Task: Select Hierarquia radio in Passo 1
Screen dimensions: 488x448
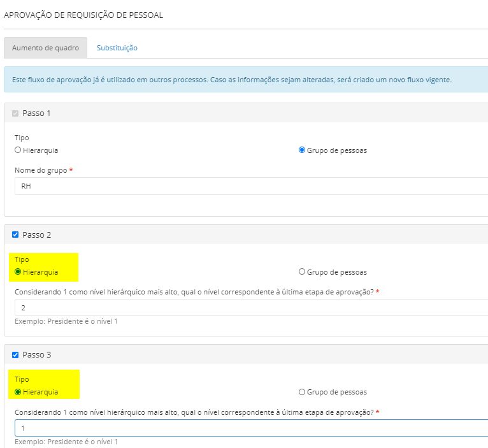Action: [x=18, y=150]
